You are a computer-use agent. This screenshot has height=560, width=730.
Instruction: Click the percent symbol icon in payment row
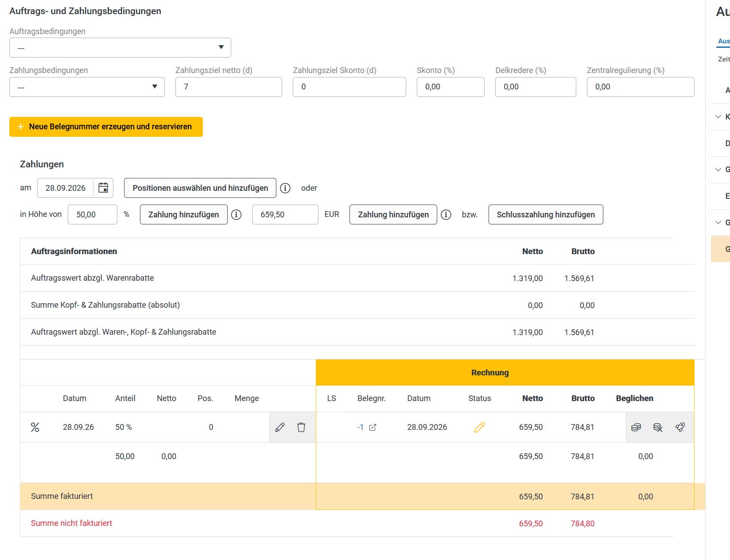click(x=35, y=427)
